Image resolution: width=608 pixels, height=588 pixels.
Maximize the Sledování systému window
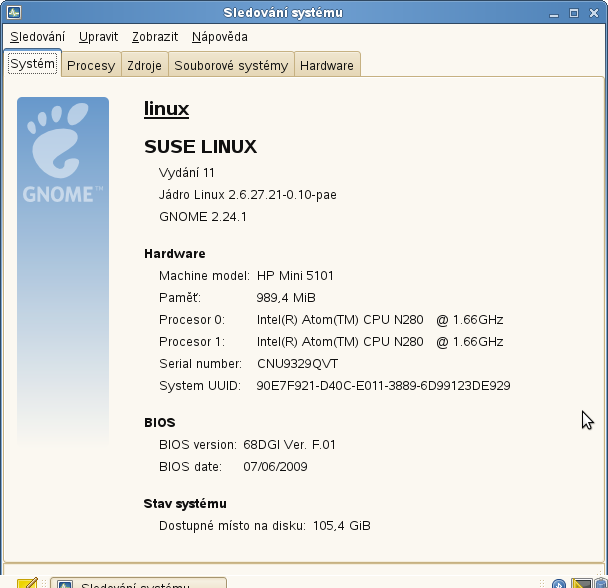coord(574,13)
